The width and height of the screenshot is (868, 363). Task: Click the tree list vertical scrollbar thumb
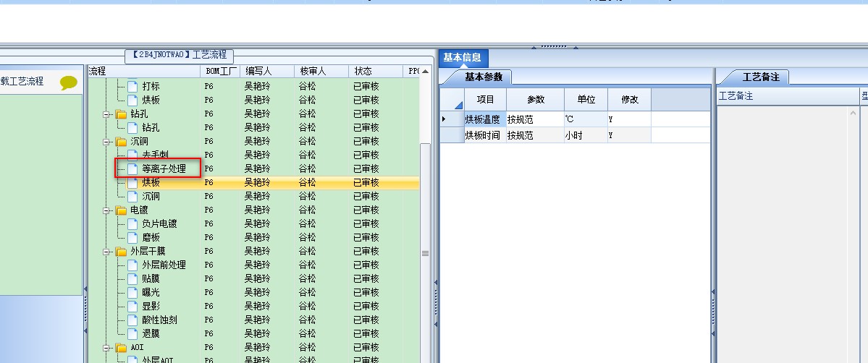click(425, 253)
